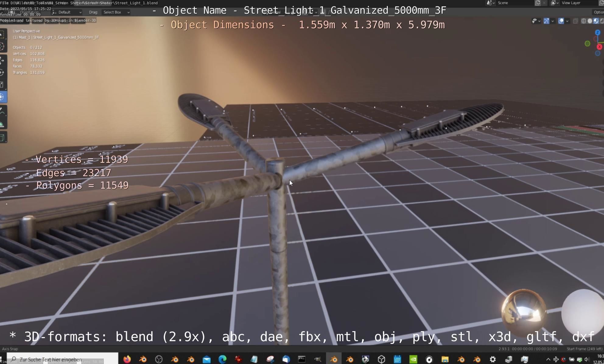
Task: Open the selectability and visibility dropdown
Action: click(x=536, y=21)
